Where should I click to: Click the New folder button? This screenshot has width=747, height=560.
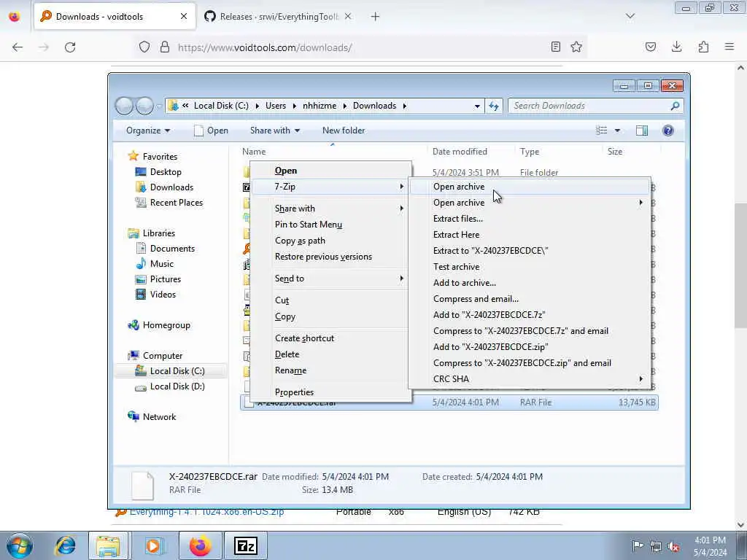[344, 131]
